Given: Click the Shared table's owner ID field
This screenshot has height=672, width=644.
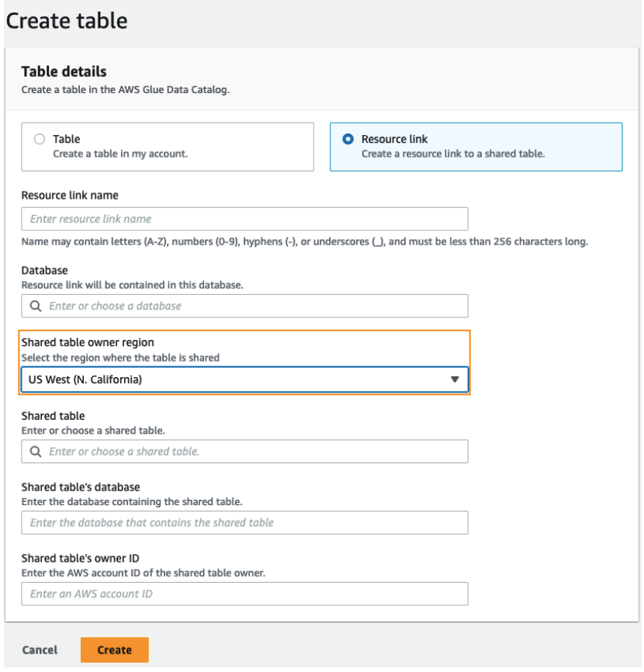Looking at the screenshot, I should 248,594.
